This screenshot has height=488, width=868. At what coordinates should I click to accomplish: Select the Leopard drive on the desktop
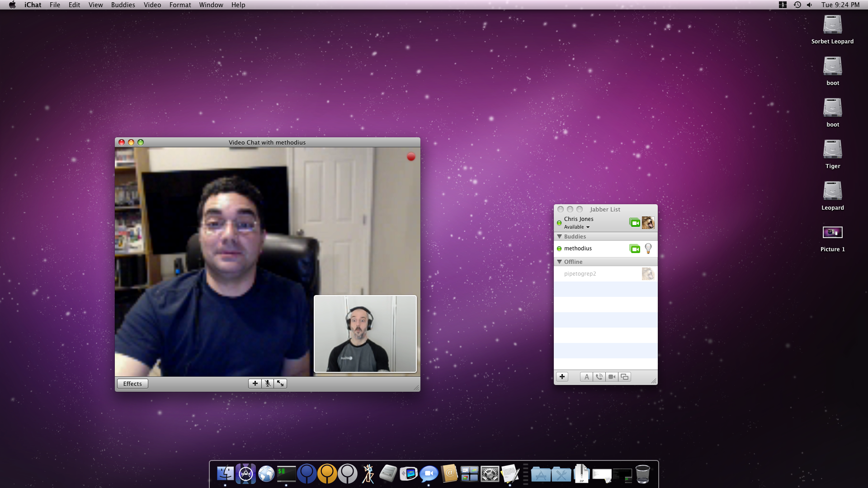click(x=832, y=196)
